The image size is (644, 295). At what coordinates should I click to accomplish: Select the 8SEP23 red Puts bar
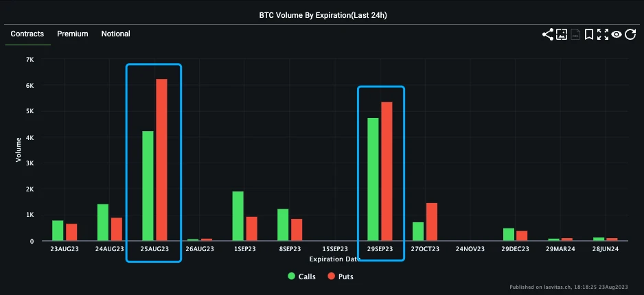[297, 230]
